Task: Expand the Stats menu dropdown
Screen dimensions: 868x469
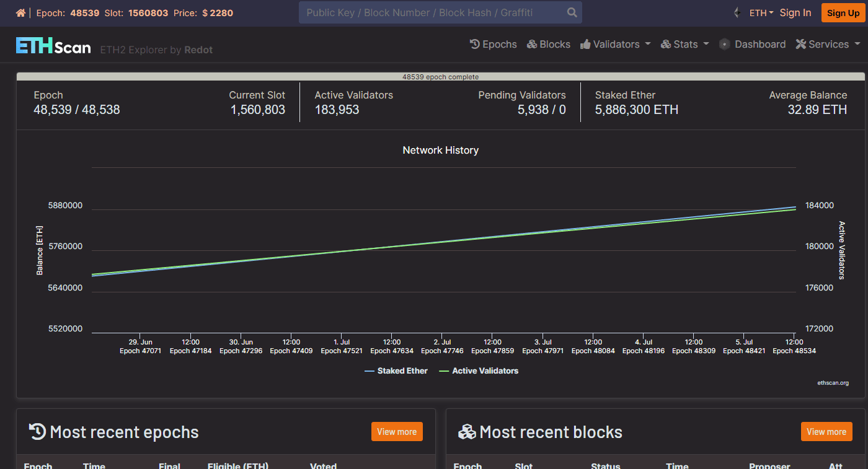Action: pos(685,44)
